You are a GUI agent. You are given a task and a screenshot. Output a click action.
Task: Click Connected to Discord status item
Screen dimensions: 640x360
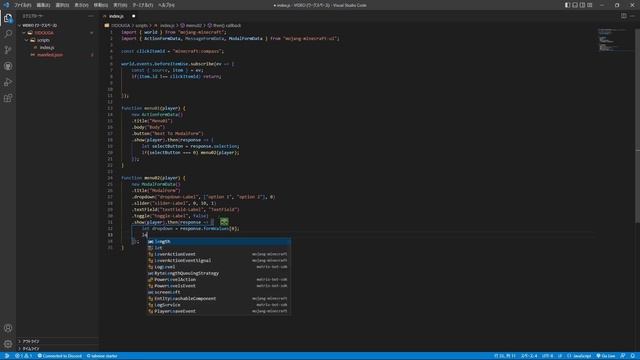pos(60,356)
